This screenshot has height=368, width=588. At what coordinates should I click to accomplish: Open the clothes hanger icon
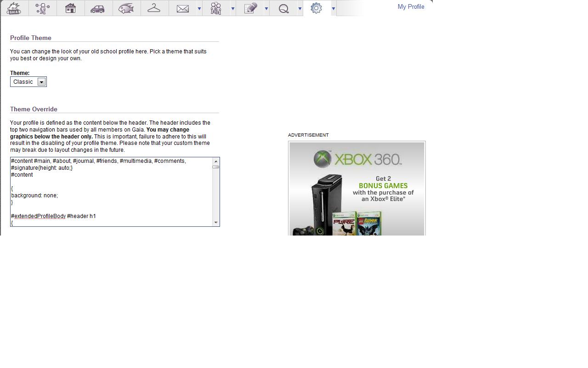pyautogui.click(x=154, y=8)
